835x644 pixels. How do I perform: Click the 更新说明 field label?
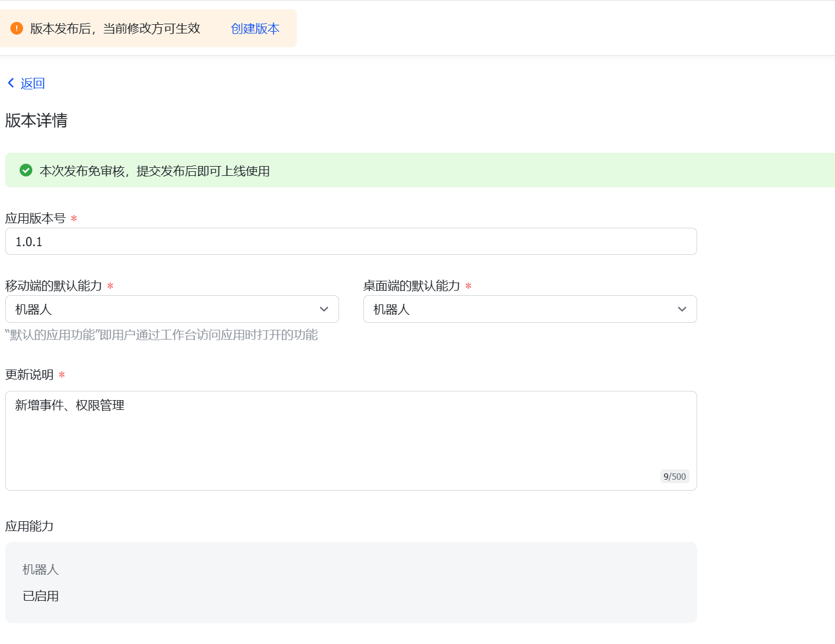coord(28,375)
